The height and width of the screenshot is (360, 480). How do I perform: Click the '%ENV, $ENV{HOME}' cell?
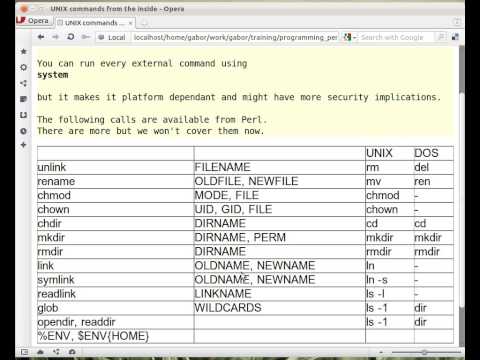point(115,336)
